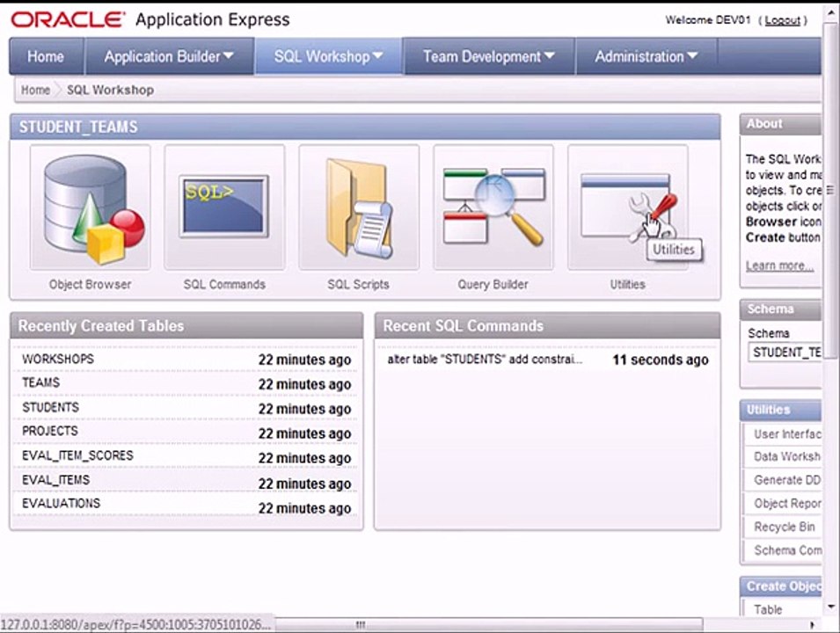The image size is (840, 633).
Task: Open Recycle Bin in Utilities sidebar
Action: 785,527
